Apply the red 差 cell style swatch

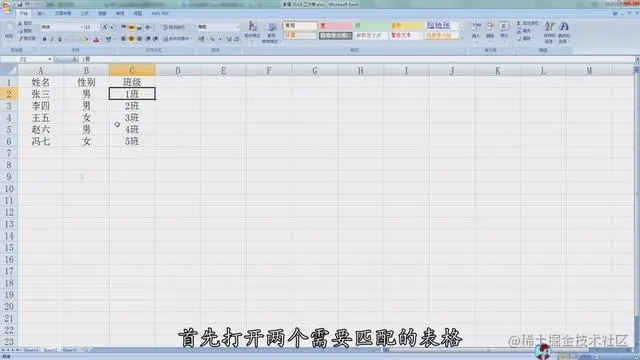[335, 25]
